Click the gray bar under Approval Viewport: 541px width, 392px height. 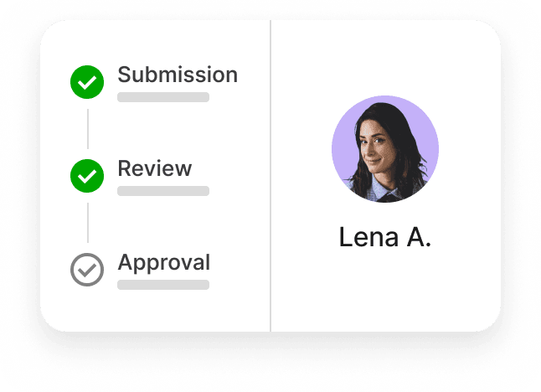[163, 285]
